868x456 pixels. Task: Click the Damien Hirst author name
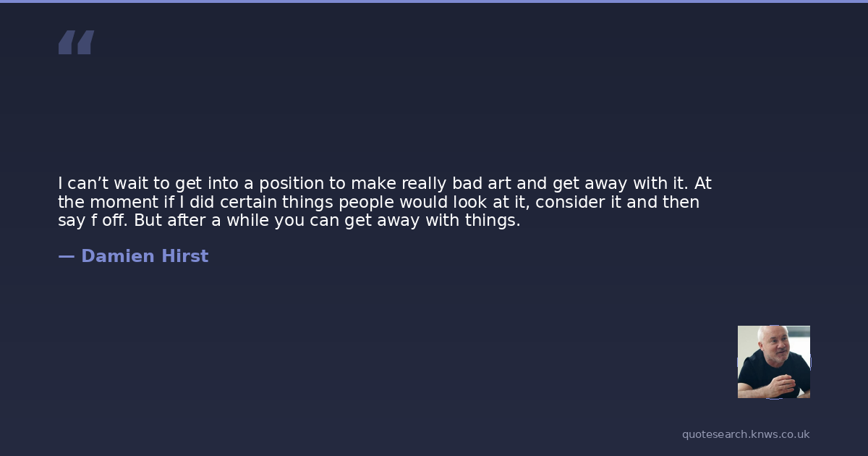point(145,256)
